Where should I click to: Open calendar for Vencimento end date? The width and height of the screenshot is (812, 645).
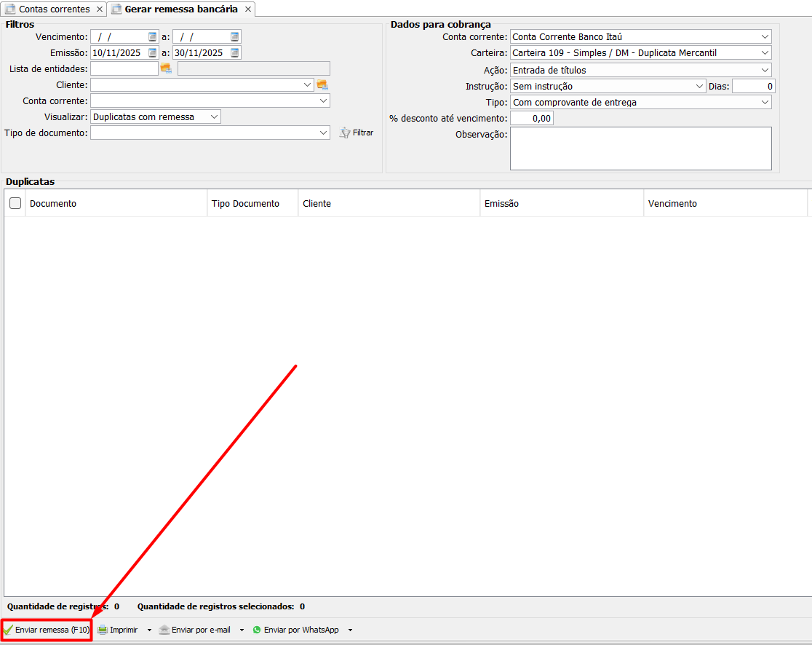pos(234,36)
